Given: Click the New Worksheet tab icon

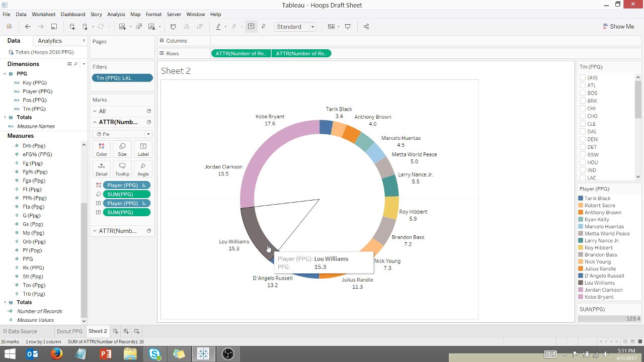Looking at the screenshot, I should [x=115, y=331].
